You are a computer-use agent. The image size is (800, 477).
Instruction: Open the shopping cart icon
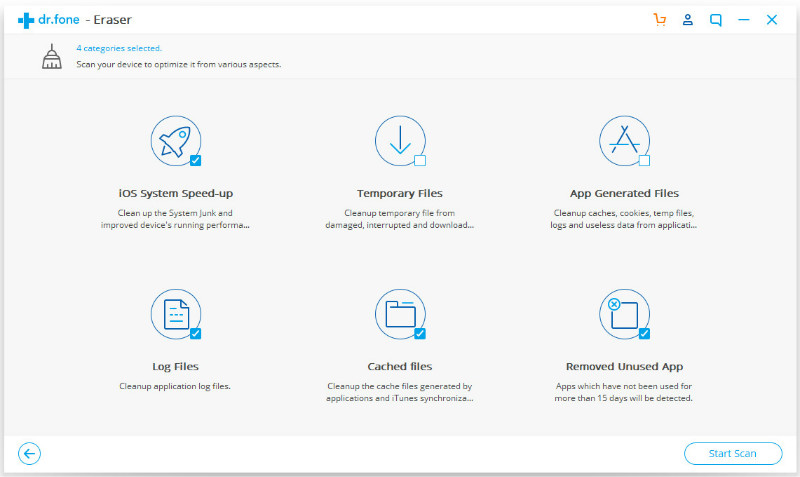[x=660, y=20]
